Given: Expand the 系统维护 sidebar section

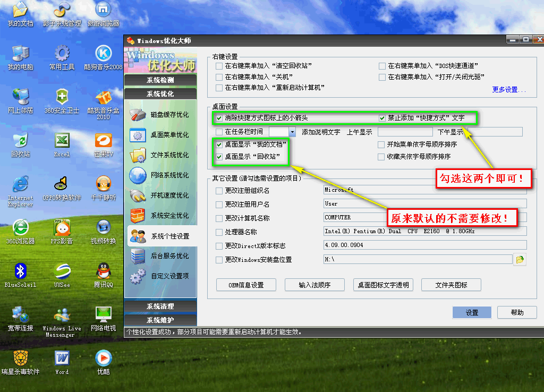Looking at the screenshot, I should 160,320.
